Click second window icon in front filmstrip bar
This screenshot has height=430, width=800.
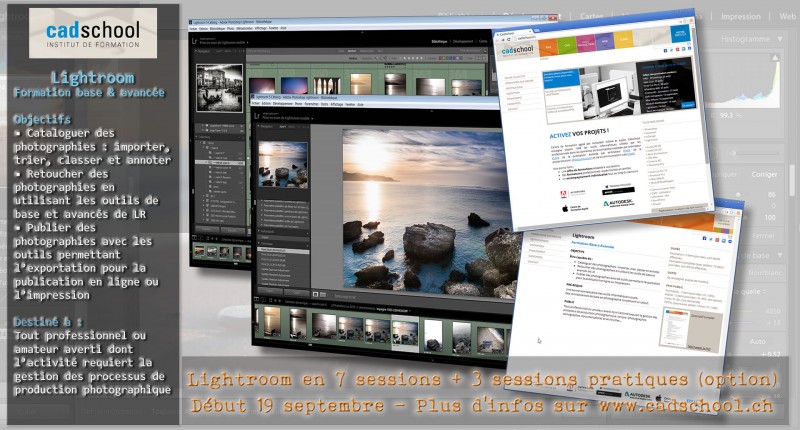tap(264, 300)
